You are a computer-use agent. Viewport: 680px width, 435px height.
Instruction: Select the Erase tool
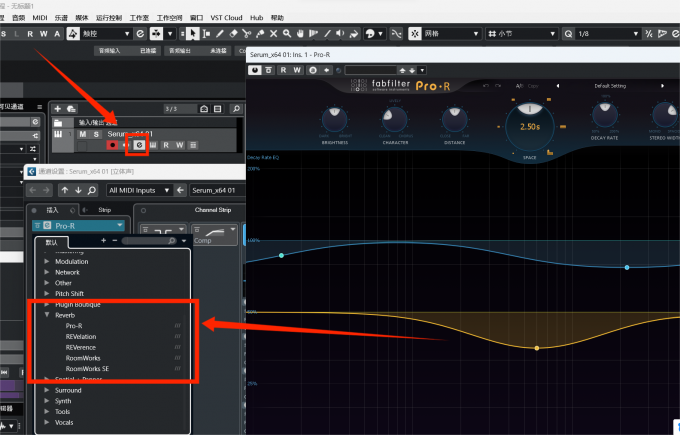tap(233, 33)
